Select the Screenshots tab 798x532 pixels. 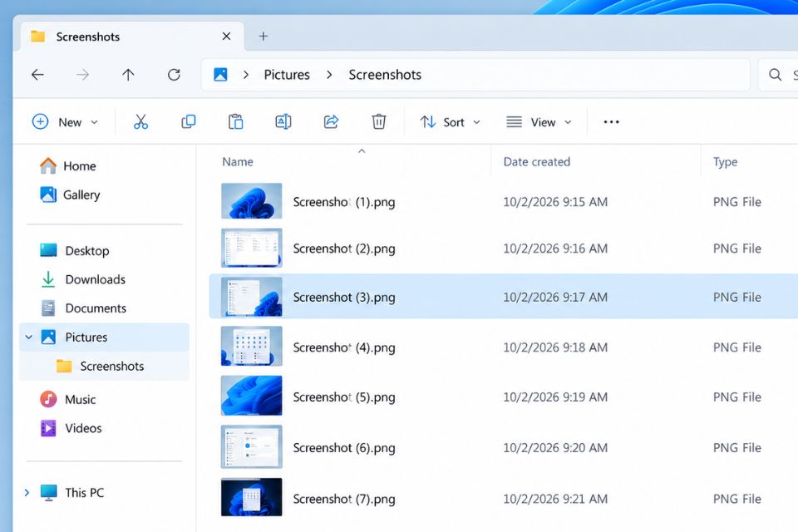(132, 36)
